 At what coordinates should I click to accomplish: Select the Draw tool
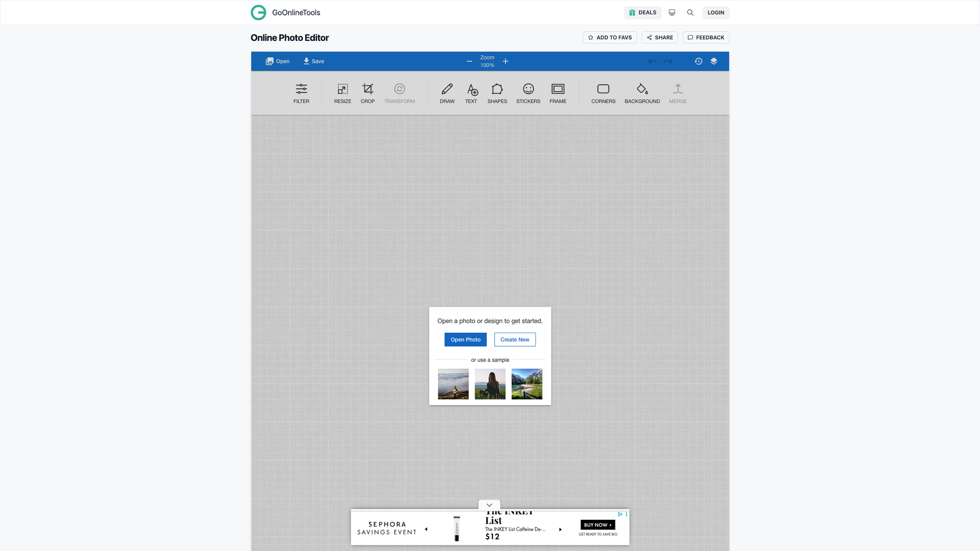[447, 93]
